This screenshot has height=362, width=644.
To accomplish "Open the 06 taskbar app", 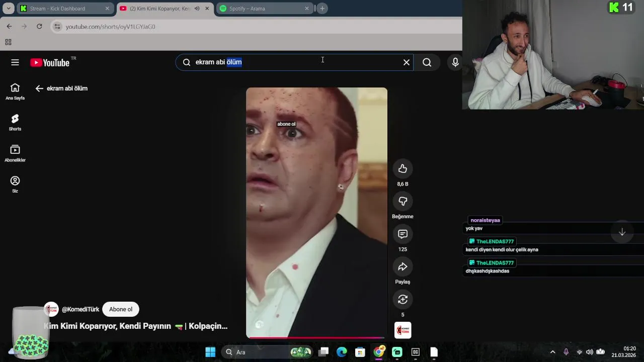I will (416, 352).
